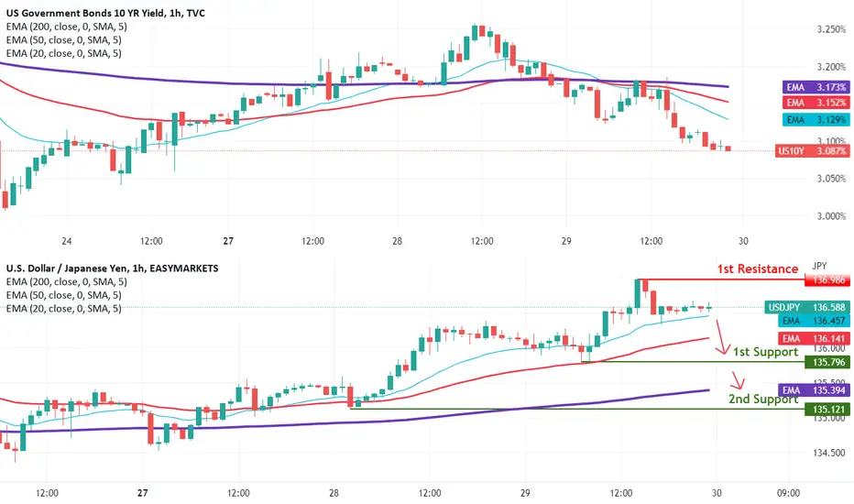
Task: Click the red EMA 136.141 label
Action: tap(815, 338)
